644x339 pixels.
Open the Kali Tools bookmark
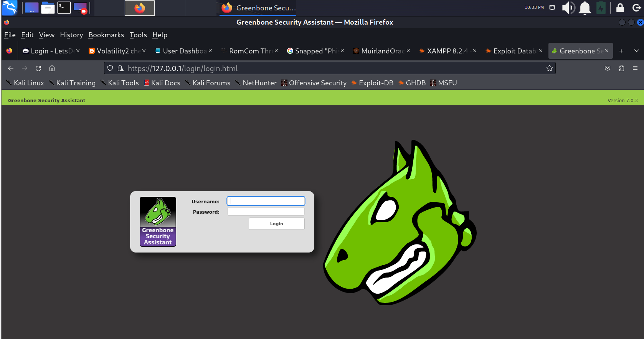[119, 83]
